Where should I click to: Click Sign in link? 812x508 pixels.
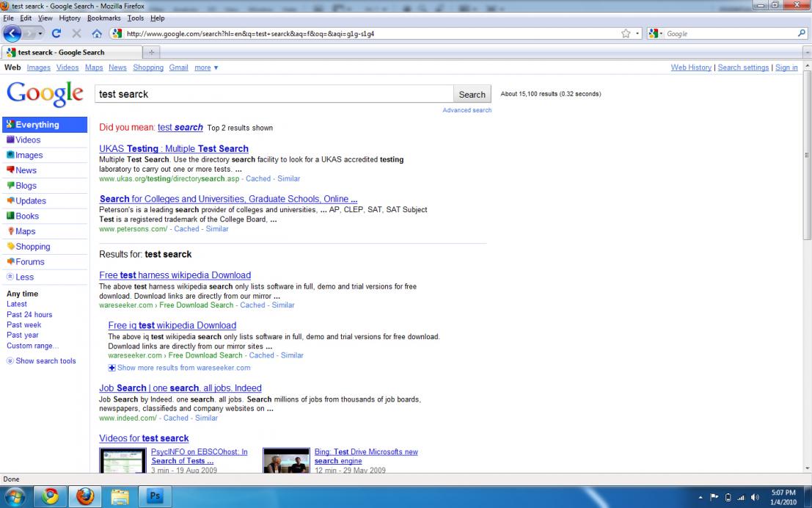pyautogui.click(x=786, y=68)
